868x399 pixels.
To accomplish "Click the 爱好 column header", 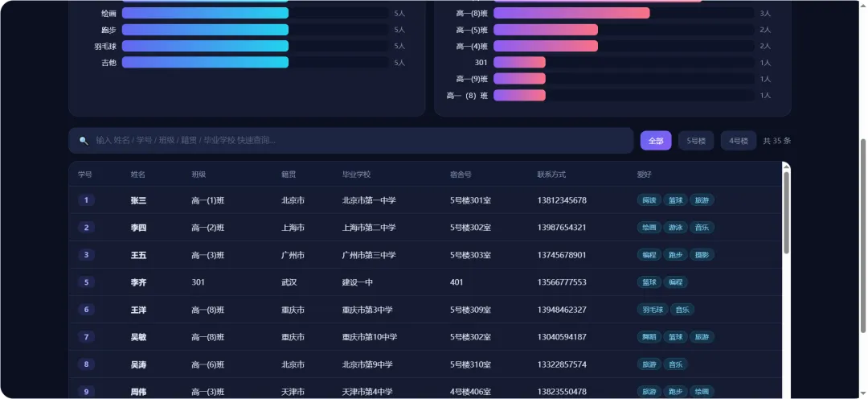I will (x=645, y=175).
